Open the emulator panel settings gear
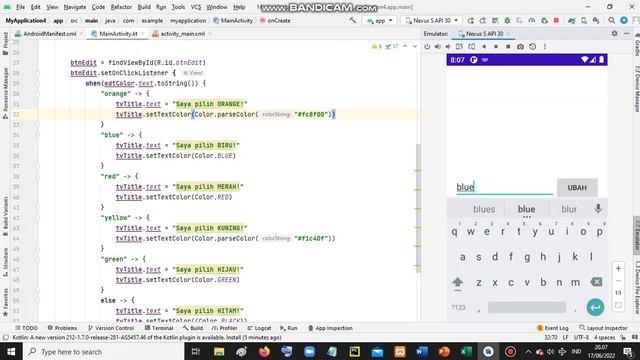 [614, 33]
